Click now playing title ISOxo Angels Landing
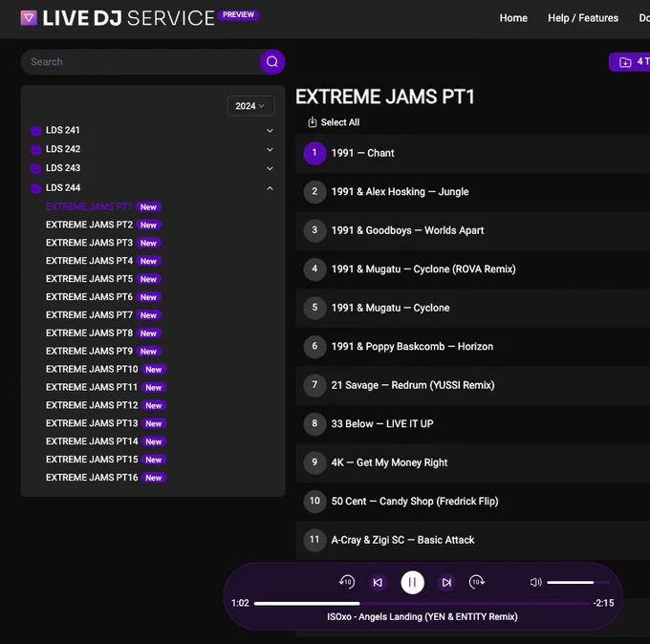The width and height of the screenshot is (650, 644). pyautogui.click(x=422, y=617)
